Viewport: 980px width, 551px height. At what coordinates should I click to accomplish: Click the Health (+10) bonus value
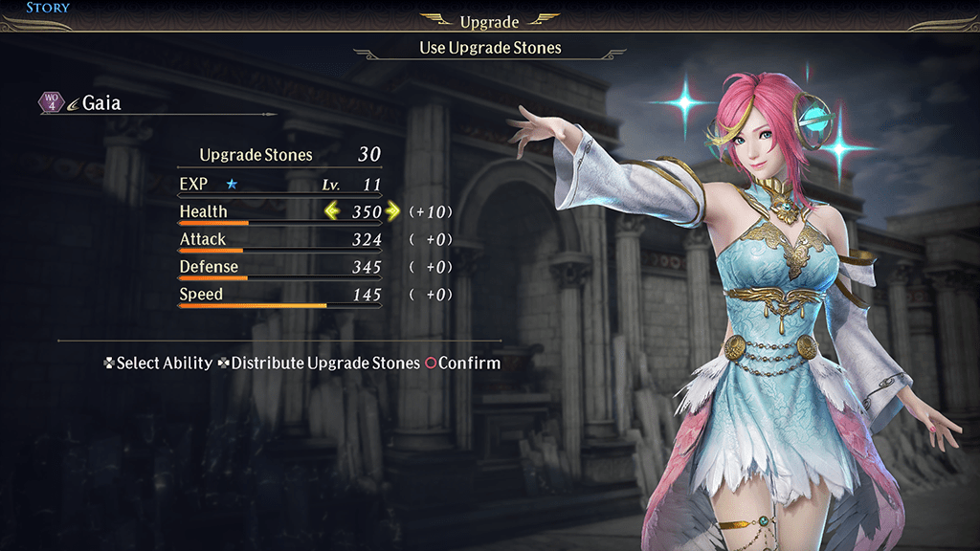(431, 211)
